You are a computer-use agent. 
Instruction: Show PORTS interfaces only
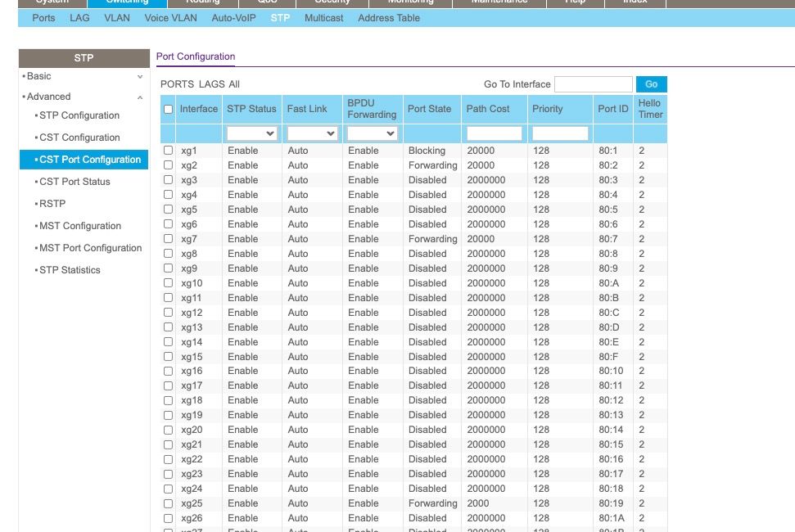point(178,84)
